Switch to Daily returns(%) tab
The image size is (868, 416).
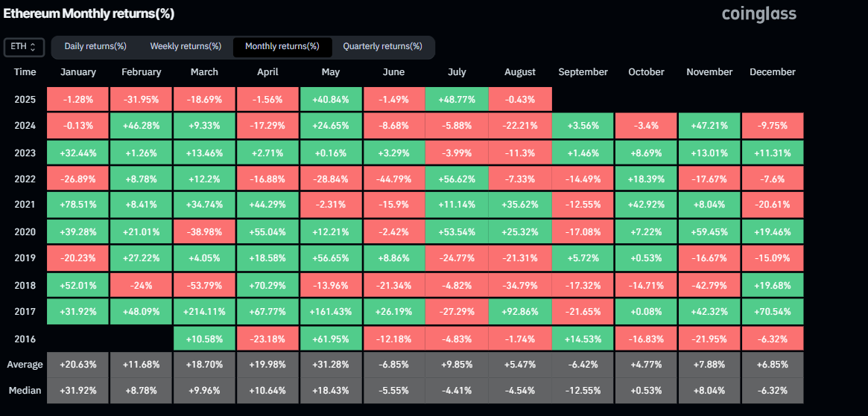tap(95, 46)
